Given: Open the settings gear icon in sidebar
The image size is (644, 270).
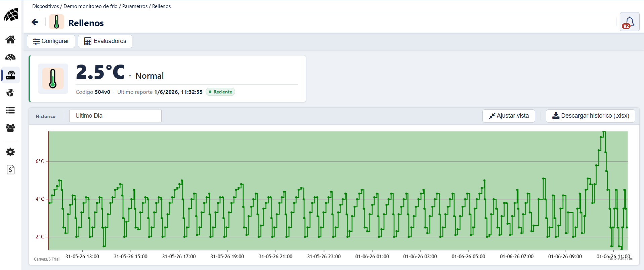Looking at the screenshot, I should [10, 152].
